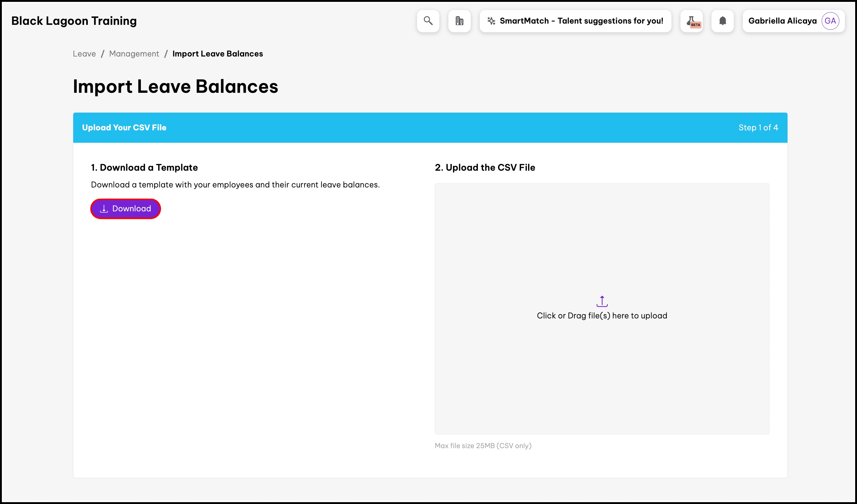857x504 pixels.
Task: Click the upload arrow icon in dropzone
Action: coord(602,301)
